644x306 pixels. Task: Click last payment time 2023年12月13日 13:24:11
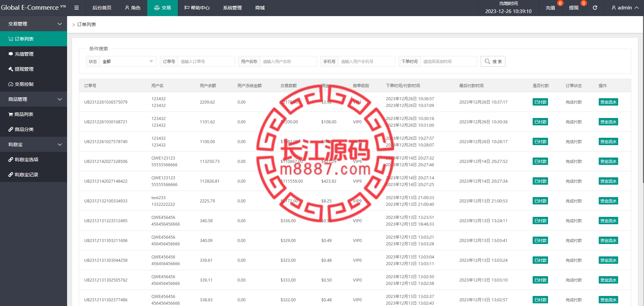coord(483,221)
